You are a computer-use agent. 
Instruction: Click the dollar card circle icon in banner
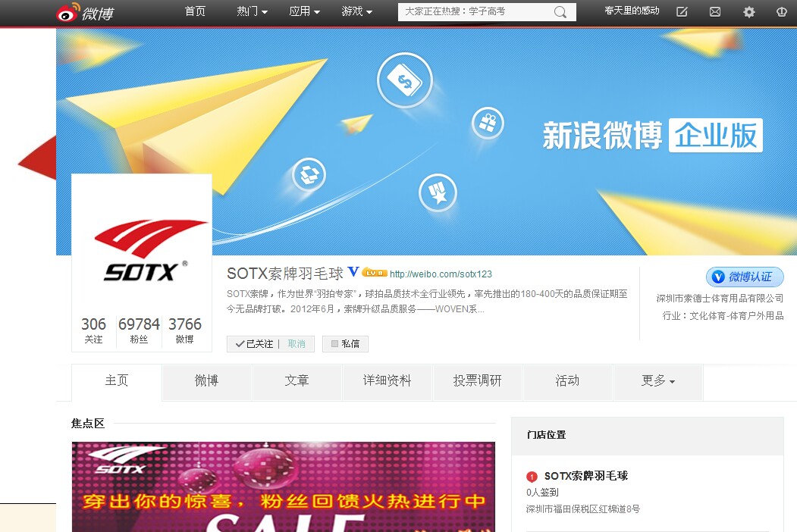405,80
